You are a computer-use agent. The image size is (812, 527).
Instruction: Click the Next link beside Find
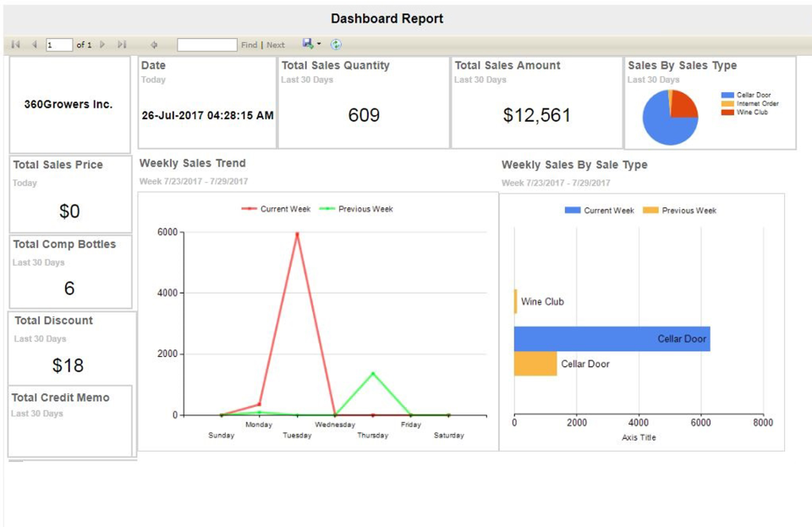click(x=275, y=44)
